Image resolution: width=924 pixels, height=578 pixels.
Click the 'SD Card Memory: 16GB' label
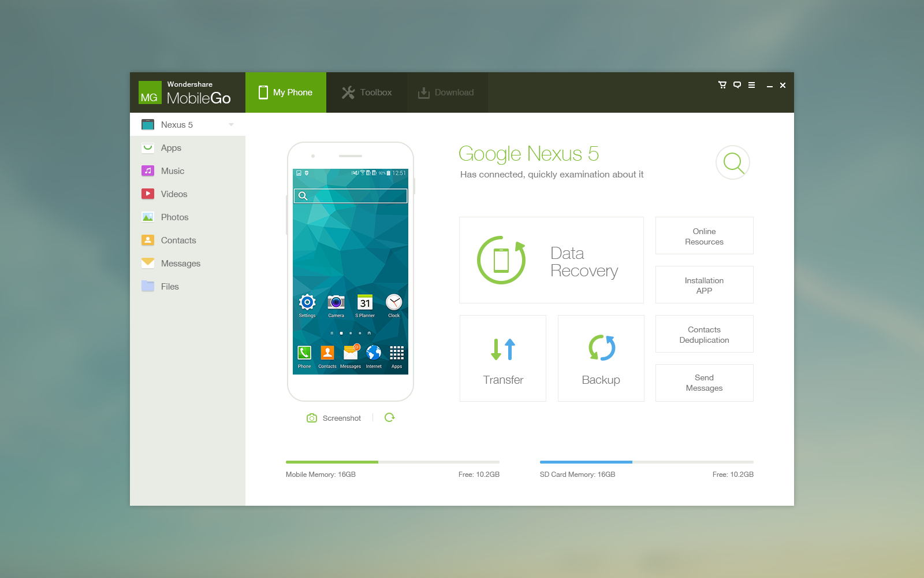click(577, 475)
